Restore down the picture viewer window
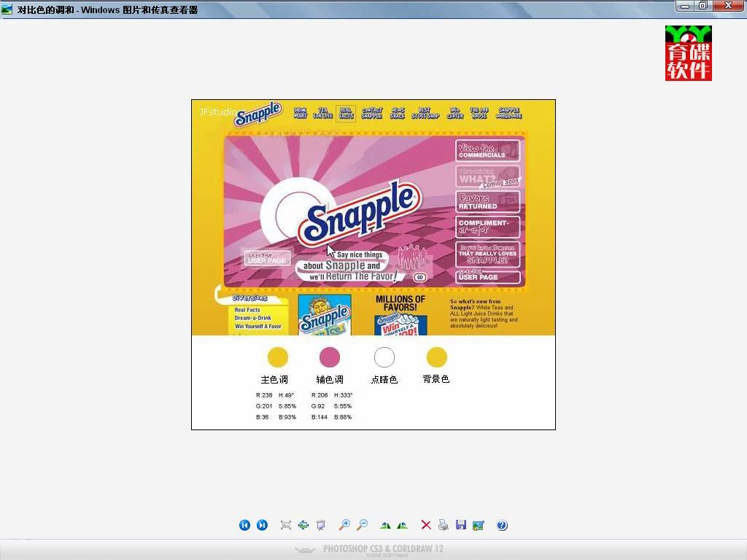 [703, 6]
